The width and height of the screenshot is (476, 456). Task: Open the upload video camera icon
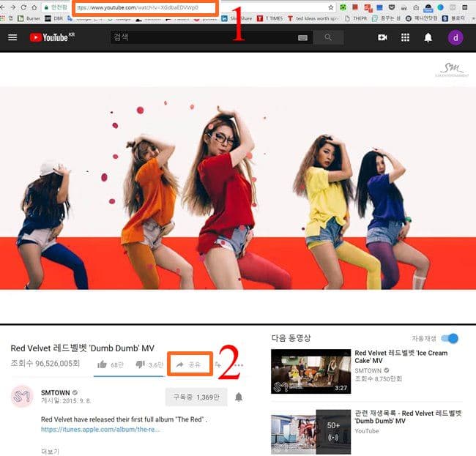click(x=382, y=37)
